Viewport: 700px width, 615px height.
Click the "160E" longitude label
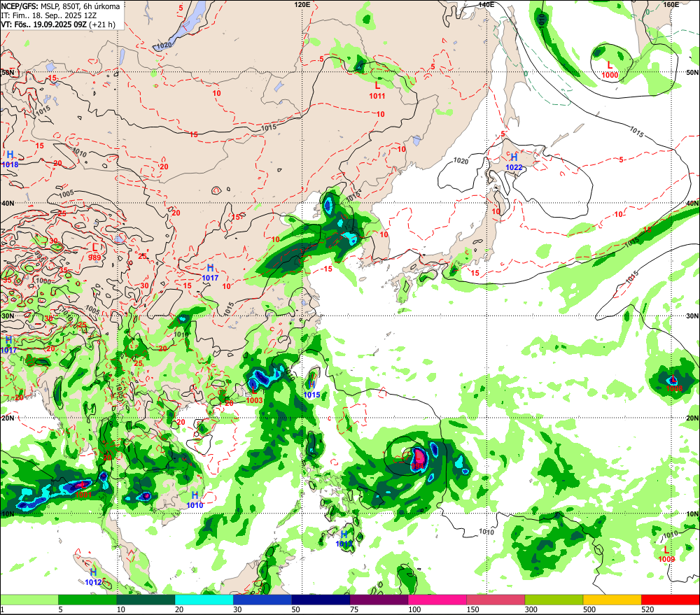tap(671, 4)
